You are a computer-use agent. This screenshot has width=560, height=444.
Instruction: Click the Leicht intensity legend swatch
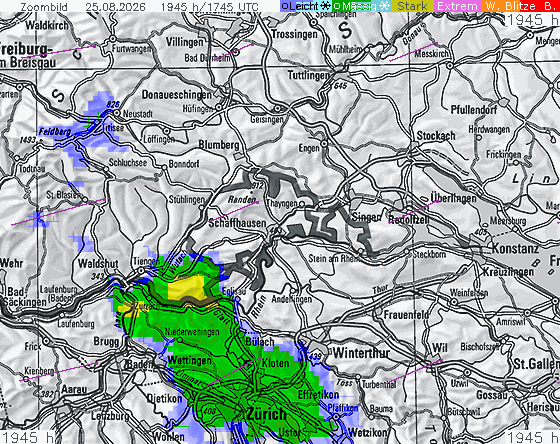(x=306, y=6)
